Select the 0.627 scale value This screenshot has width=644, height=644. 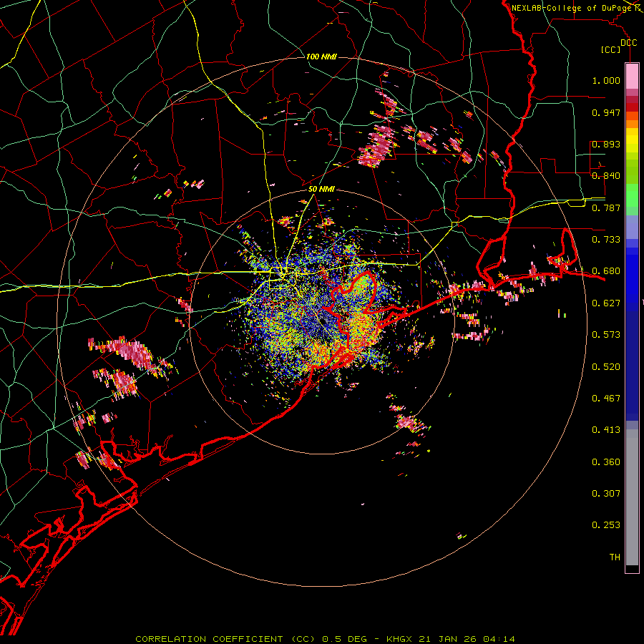606,303
